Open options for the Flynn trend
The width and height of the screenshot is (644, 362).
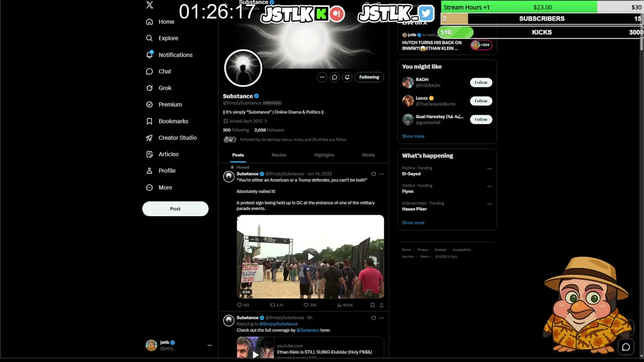(x=490, y=187)
